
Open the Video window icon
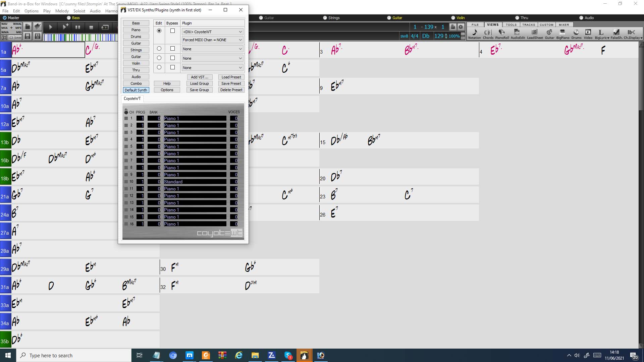tap(588, 34)
